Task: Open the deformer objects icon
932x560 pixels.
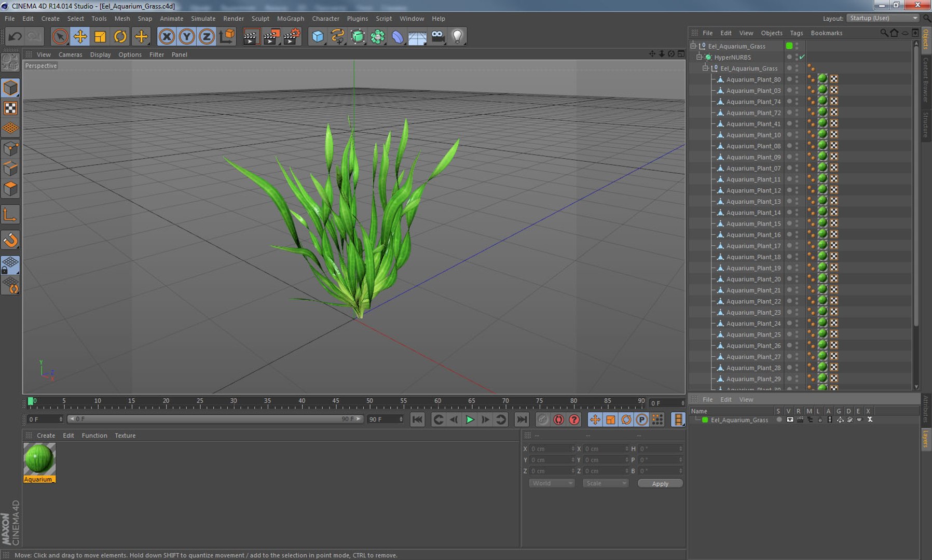Action: point(398,36)
